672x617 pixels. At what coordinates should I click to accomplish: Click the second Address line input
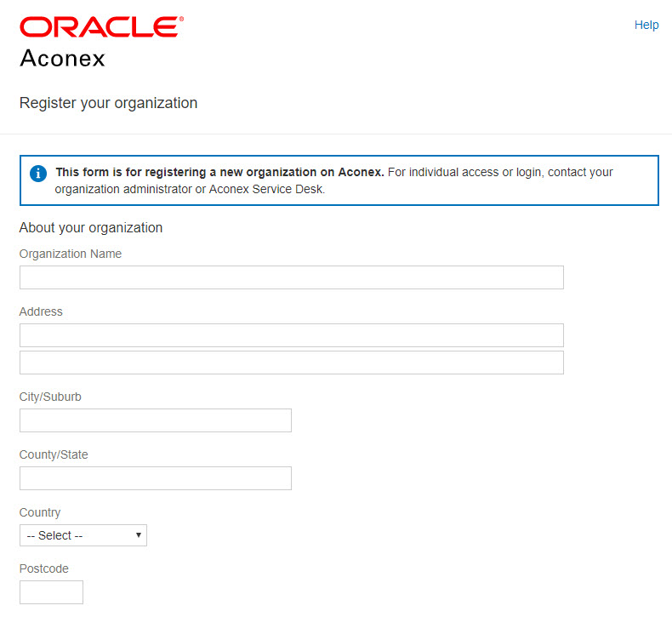[x=291, y=363]
